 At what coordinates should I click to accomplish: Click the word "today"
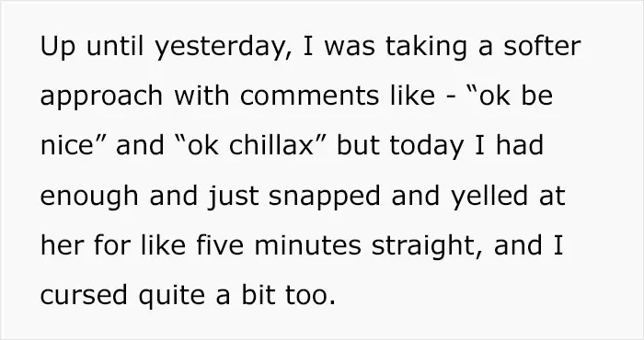(x=427, y=147)
